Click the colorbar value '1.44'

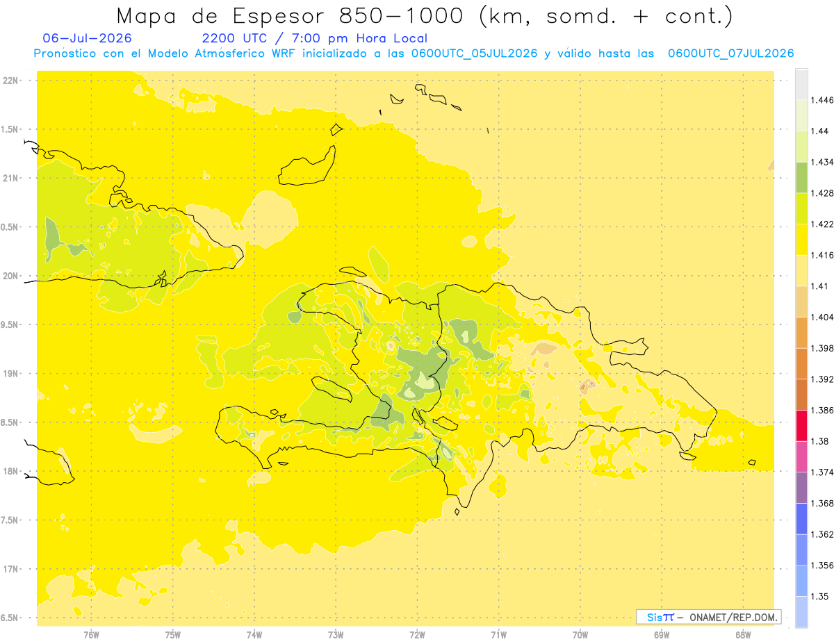pos(819,131)
